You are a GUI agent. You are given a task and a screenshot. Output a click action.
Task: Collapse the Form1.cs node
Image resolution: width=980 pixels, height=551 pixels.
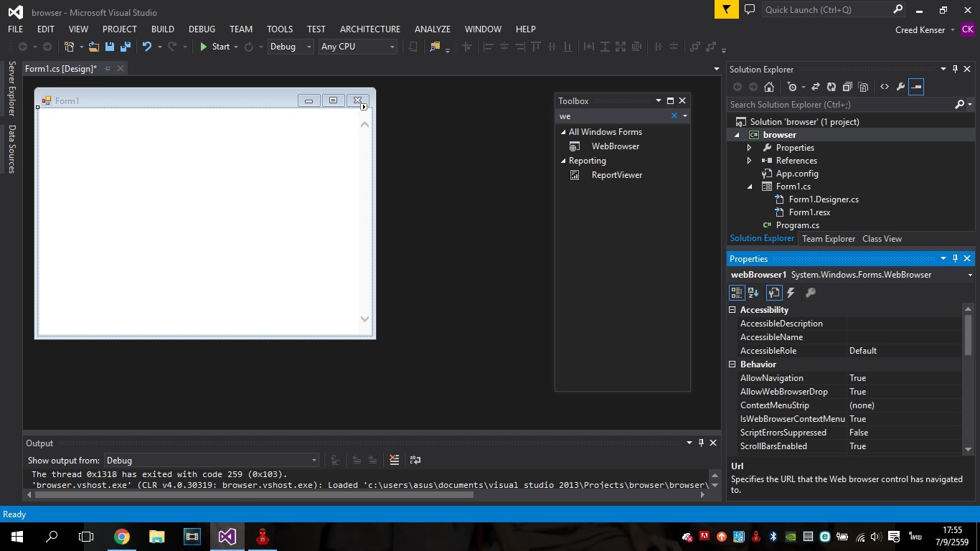tap(750, 187)
